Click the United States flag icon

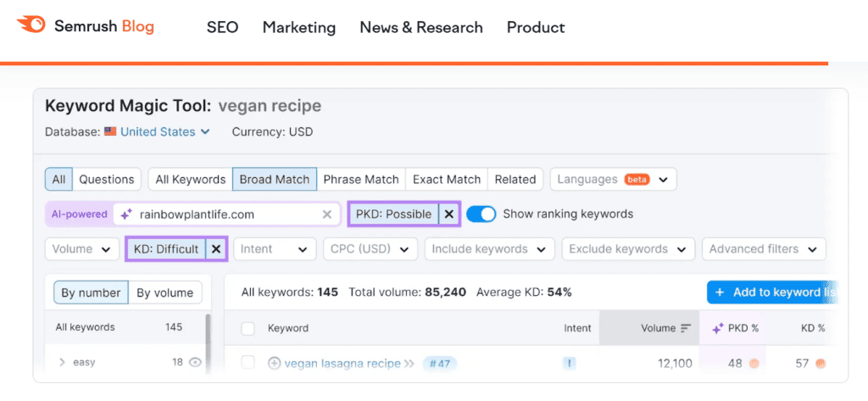(x=110, y=131)
